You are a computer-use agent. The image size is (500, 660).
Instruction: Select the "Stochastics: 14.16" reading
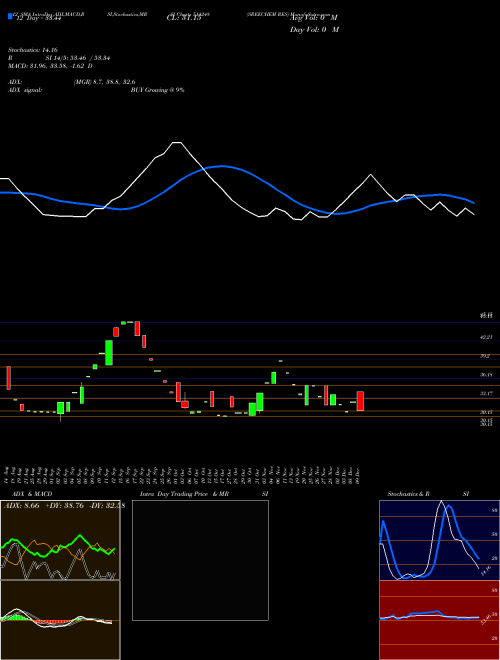(x=32, y=50)
